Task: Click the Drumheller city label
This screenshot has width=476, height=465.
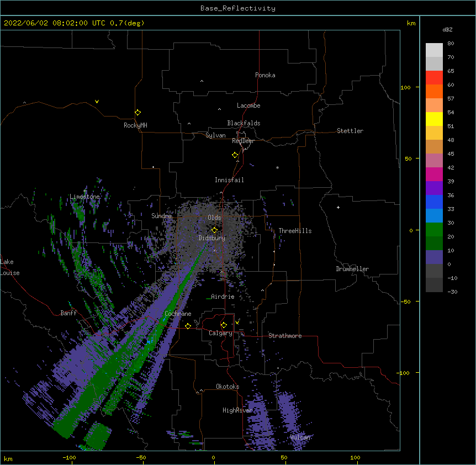Action: tap(352, 269)
